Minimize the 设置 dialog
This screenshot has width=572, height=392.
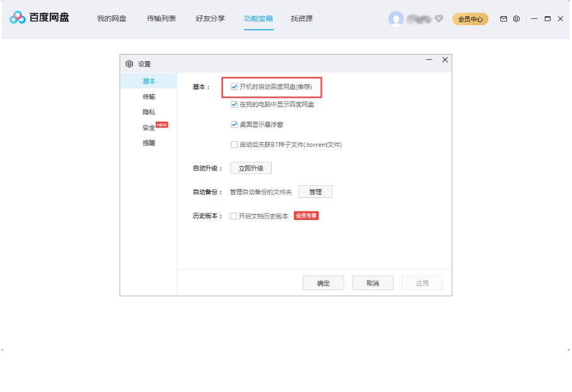tap(429, 59)
